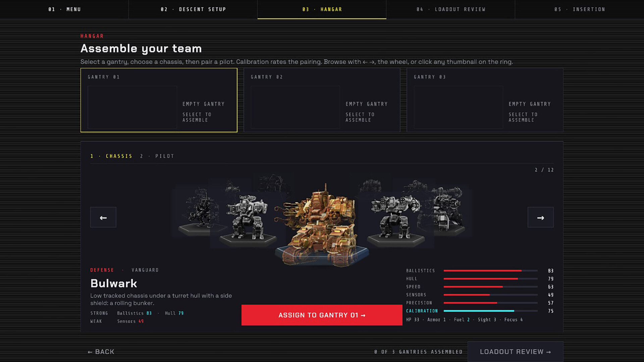Viewport: 644px width, 362px height.
Task: Click the previous chassis left arrow
Action: pos(103,218)
